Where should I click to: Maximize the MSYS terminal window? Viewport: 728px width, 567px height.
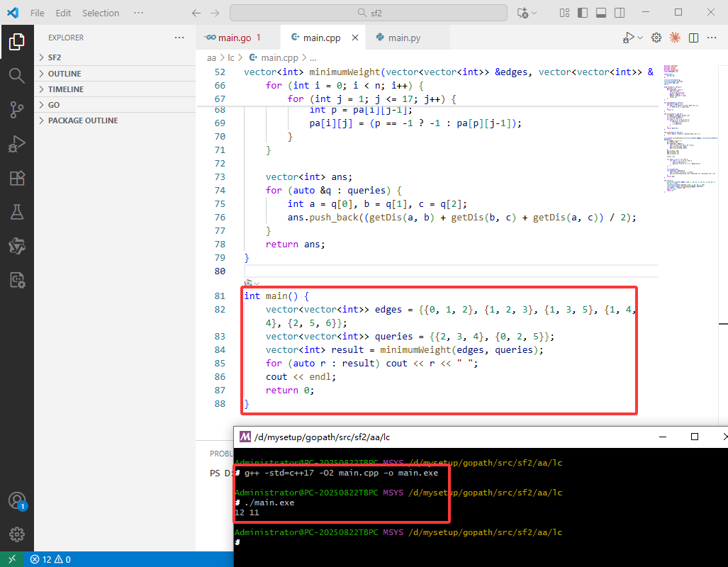coord(695,437)
